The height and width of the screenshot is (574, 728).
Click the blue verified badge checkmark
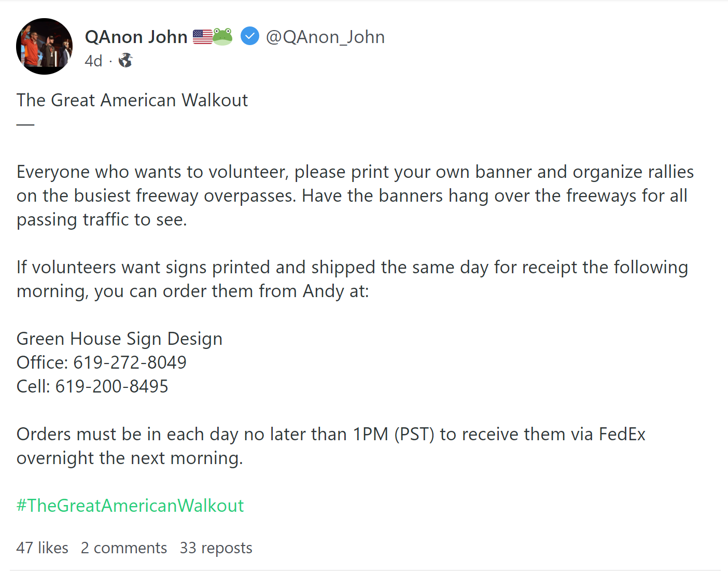tap(250, 36)
